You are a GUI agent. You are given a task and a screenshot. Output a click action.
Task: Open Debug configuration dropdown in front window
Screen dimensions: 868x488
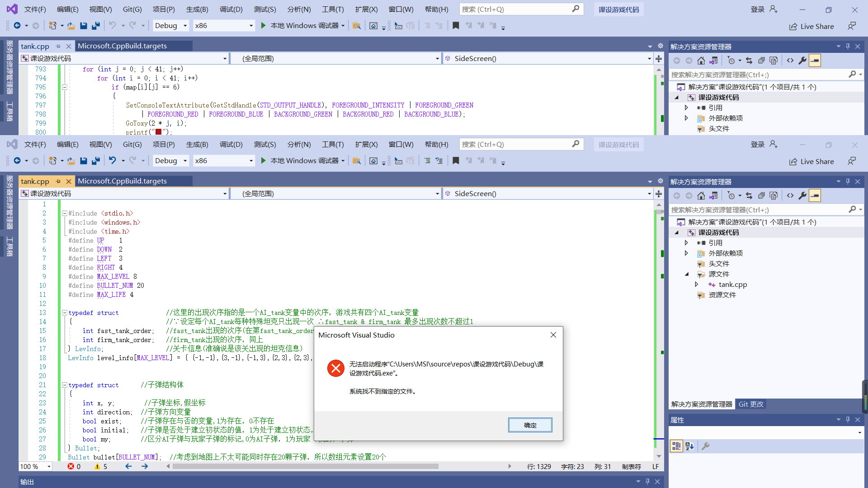click(x=171, y=161)
